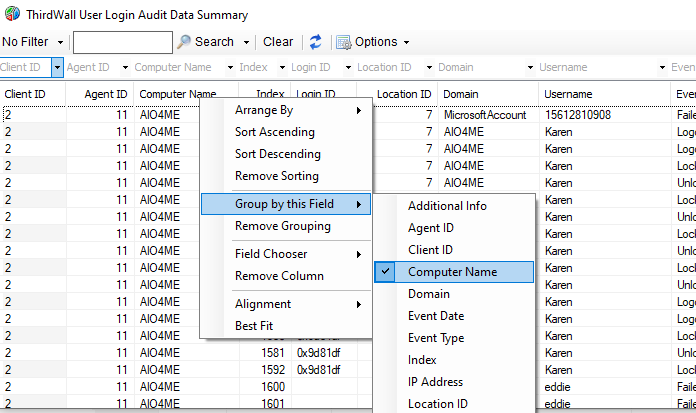This screenshot has height=413, width=696.
Task: Select Remove Column menu entry
Action: pos(286,276)
